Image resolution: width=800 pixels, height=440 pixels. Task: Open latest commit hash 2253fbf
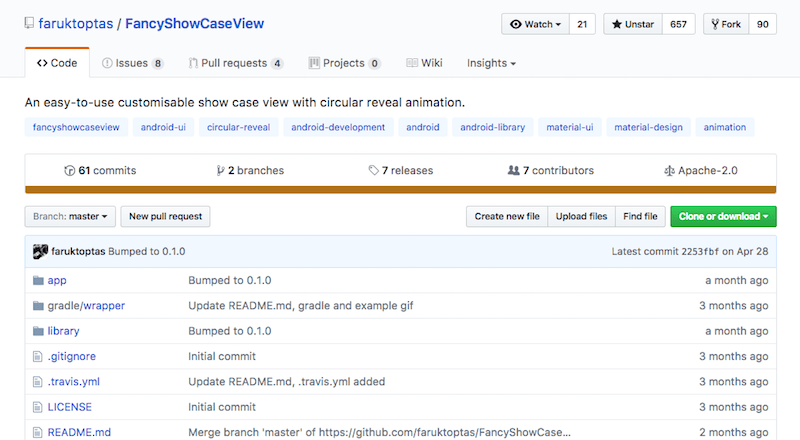[700, 251]
